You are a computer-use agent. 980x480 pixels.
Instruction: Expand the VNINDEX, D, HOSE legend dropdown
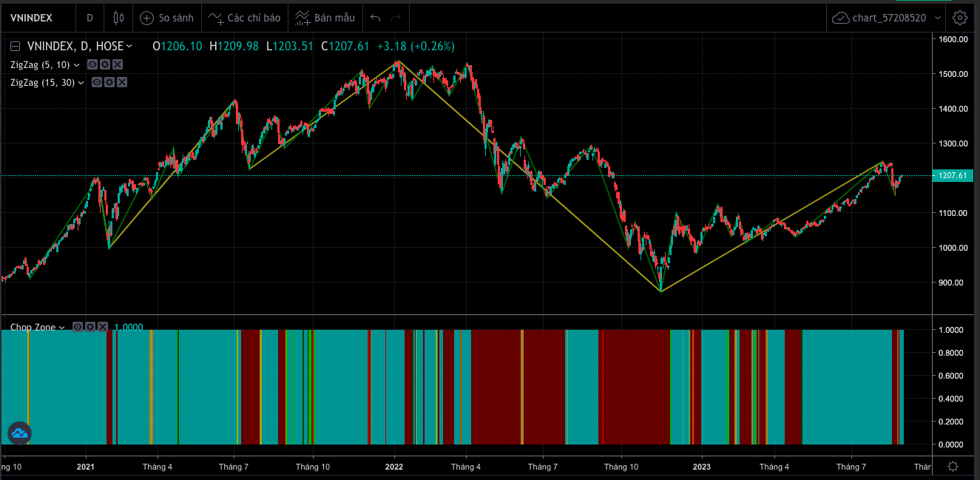(x=129, y=47)
